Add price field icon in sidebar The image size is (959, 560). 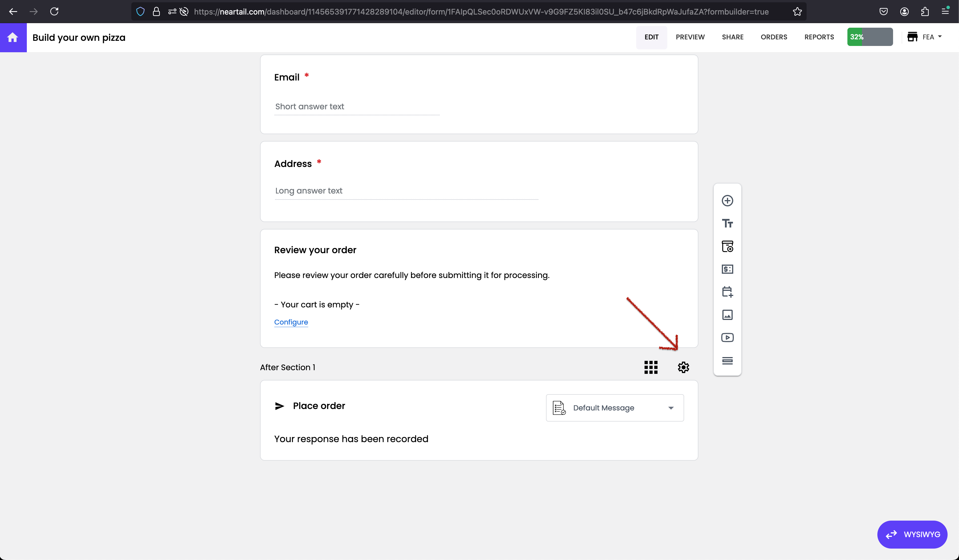tap(727, 269)
